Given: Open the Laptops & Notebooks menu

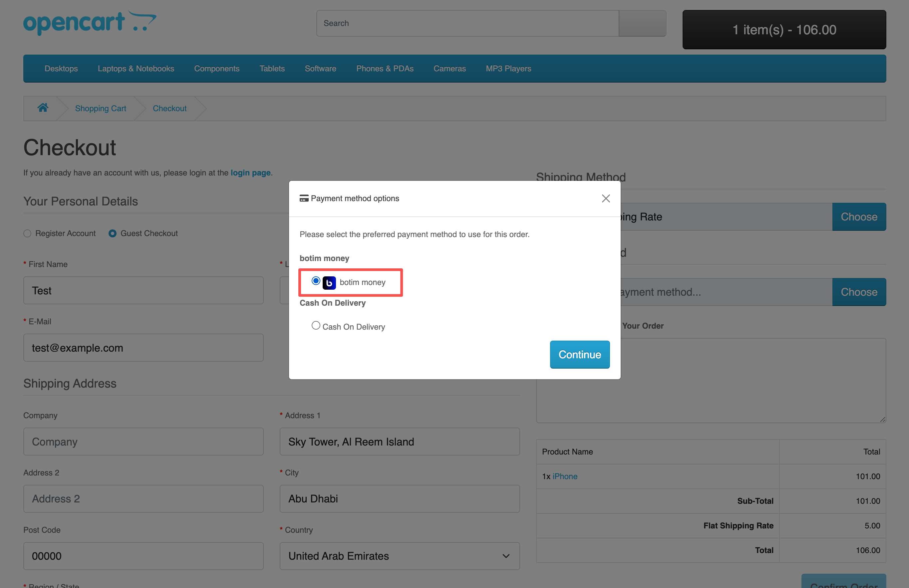Looking at the screenshot, I should 136,69.
